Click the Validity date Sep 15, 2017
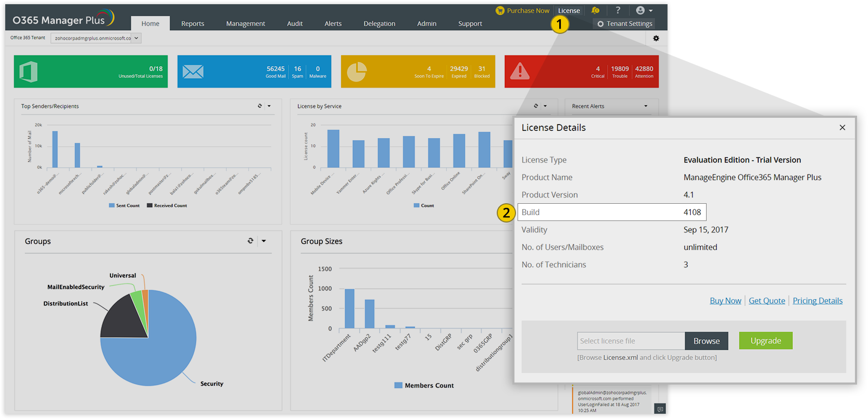Image resolution: width=868 pixels, height=419 pixels. point(706,230)
